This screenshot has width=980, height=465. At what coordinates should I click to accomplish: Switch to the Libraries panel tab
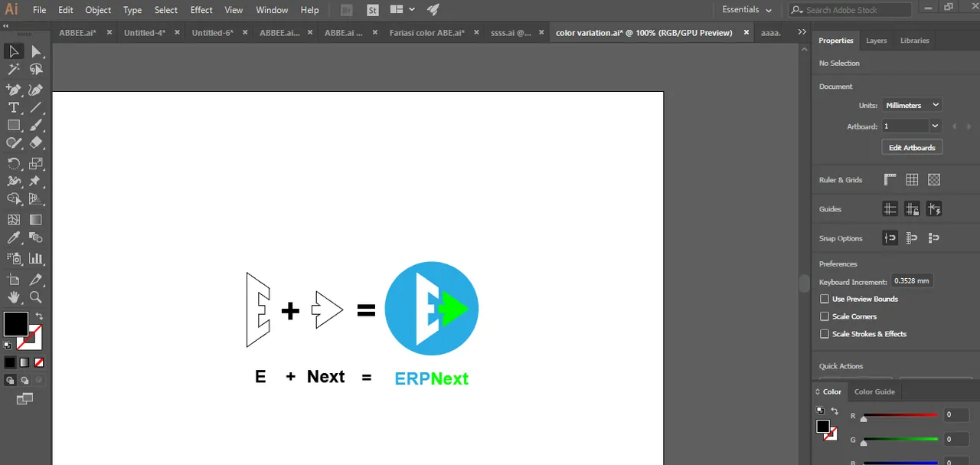tap(914, 41)
